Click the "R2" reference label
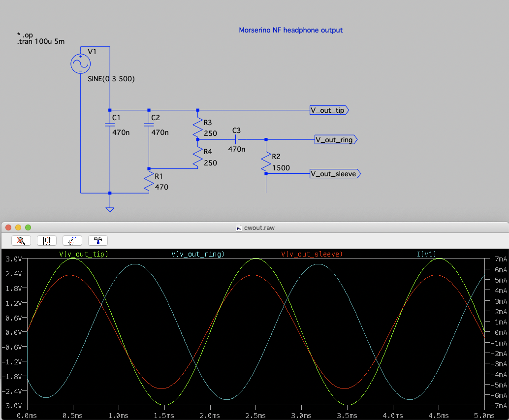509x420 pixels. pyautogui.click(x=276, y=157)
